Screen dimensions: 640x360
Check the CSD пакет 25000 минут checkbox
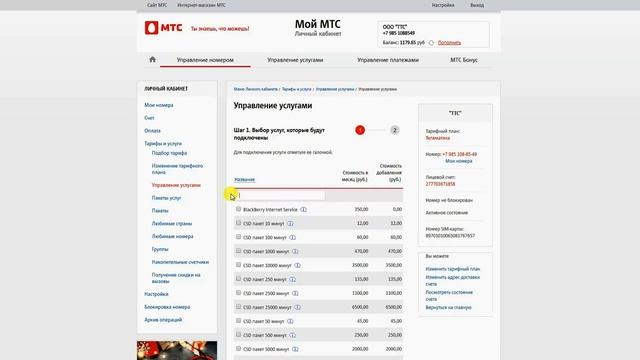tap(238, 307)
